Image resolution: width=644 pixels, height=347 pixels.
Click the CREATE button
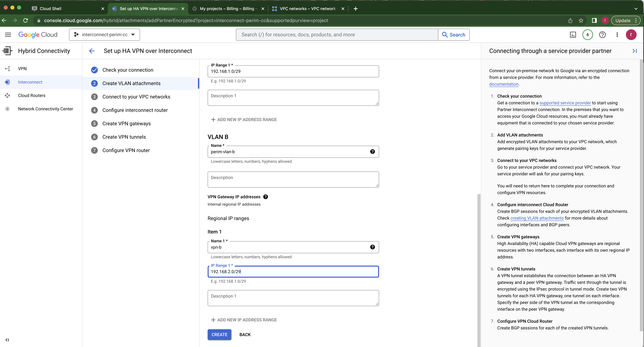[219, 334]
